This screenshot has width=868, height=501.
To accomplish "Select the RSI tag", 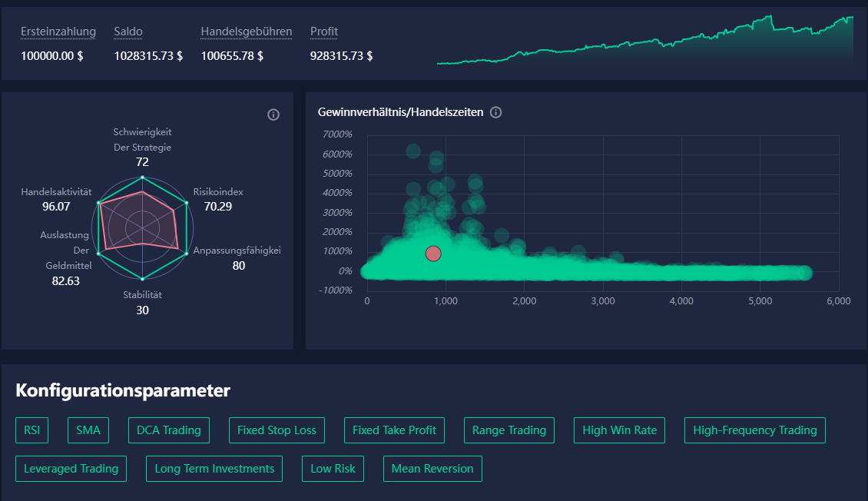I will point(32,430).
